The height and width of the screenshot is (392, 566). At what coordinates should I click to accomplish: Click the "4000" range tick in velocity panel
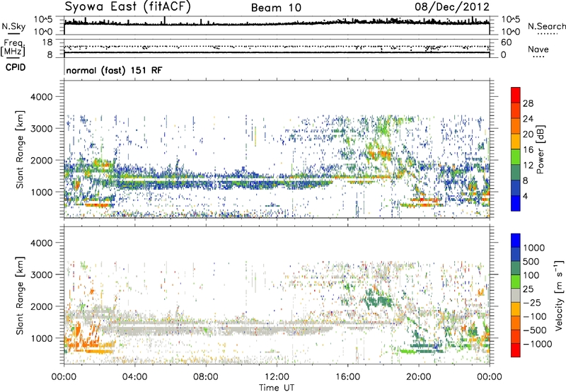click(x=41, y=243)
